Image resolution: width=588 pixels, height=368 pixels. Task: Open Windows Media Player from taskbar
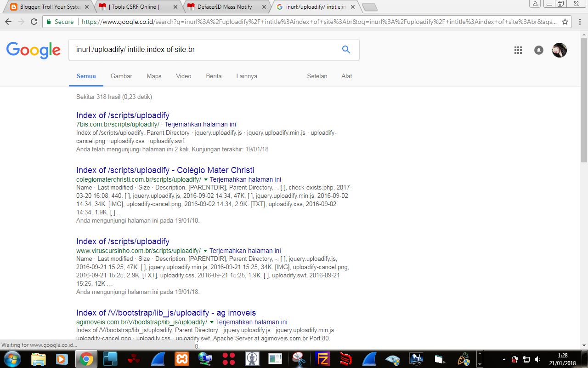click(62, 359)
